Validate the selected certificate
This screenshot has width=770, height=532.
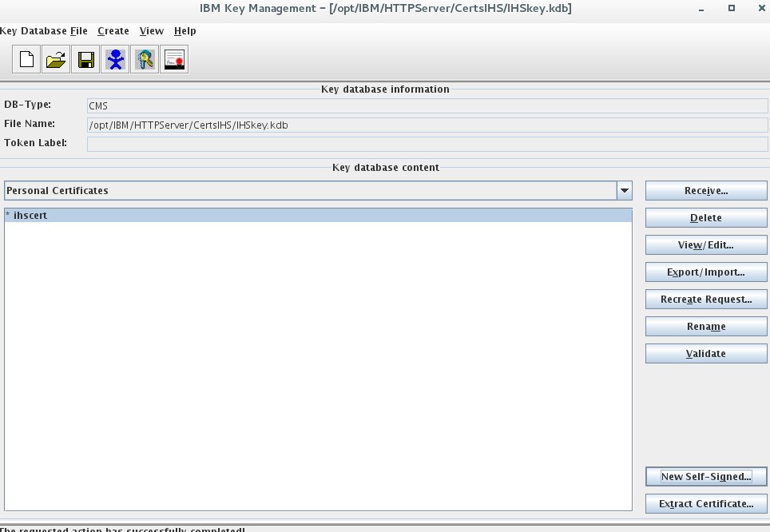point(706,353)
